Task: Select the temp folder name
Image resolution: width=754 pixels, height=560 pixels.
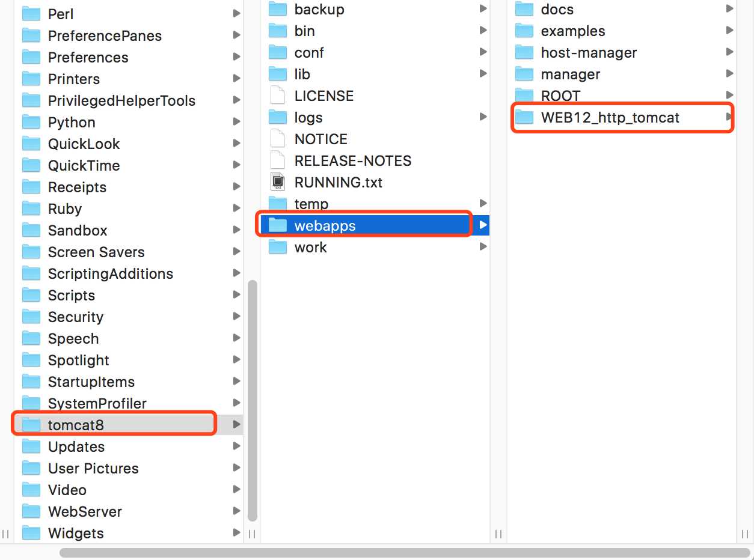Action: coord(311,204)
